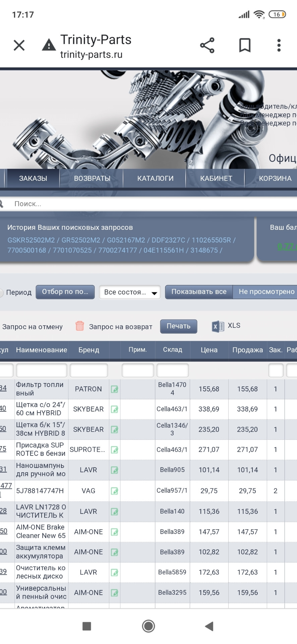Tap the Android recent apps square button
Viewport: 297px width, 644px height.
click(x=87, y=626)
